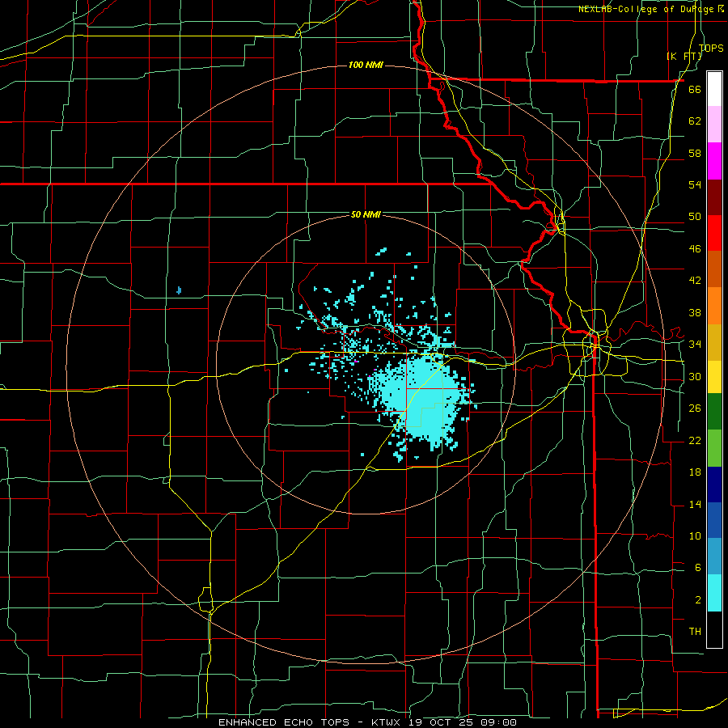Click the gold legend swatch
The height and width of the screenshot is (728, 728).
[714, 341]
